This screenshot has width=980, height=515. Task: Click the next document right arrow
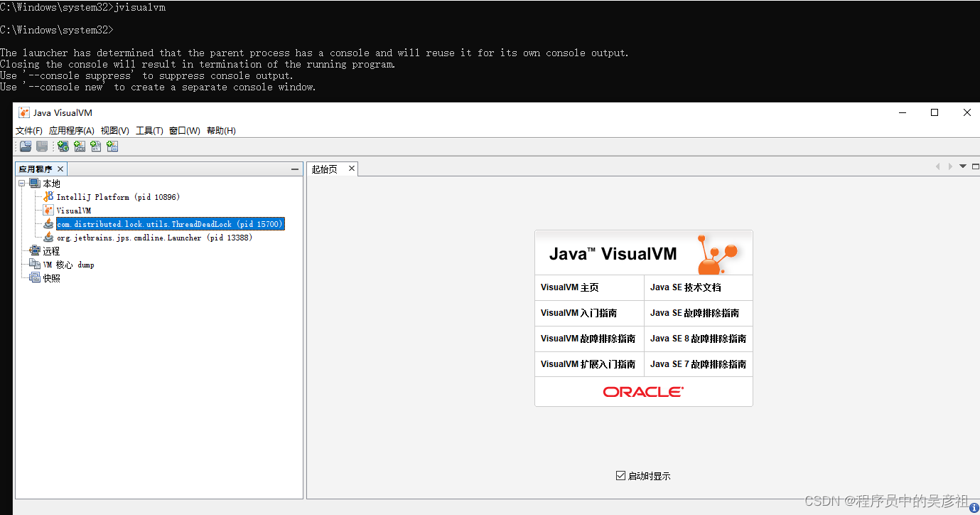pyautogui.click(x=950, y=166)
